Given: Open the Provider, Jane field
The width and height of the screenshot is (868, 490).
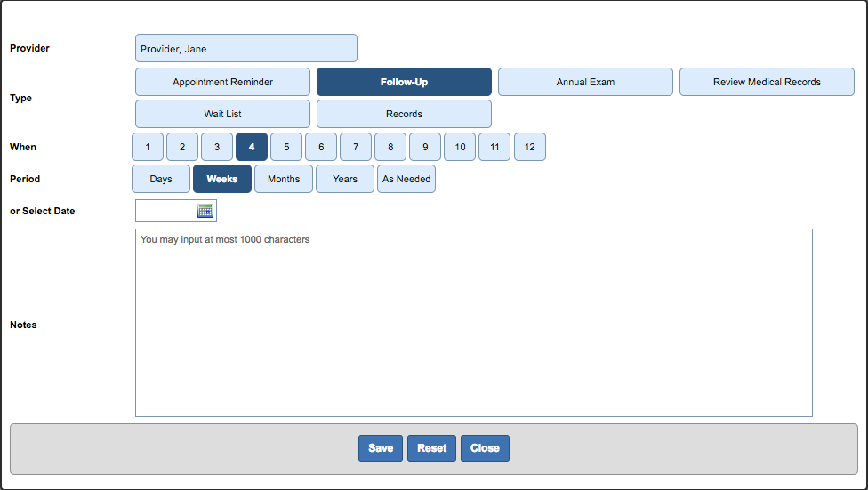Looking at the screenshot, I should click(245, 49).
